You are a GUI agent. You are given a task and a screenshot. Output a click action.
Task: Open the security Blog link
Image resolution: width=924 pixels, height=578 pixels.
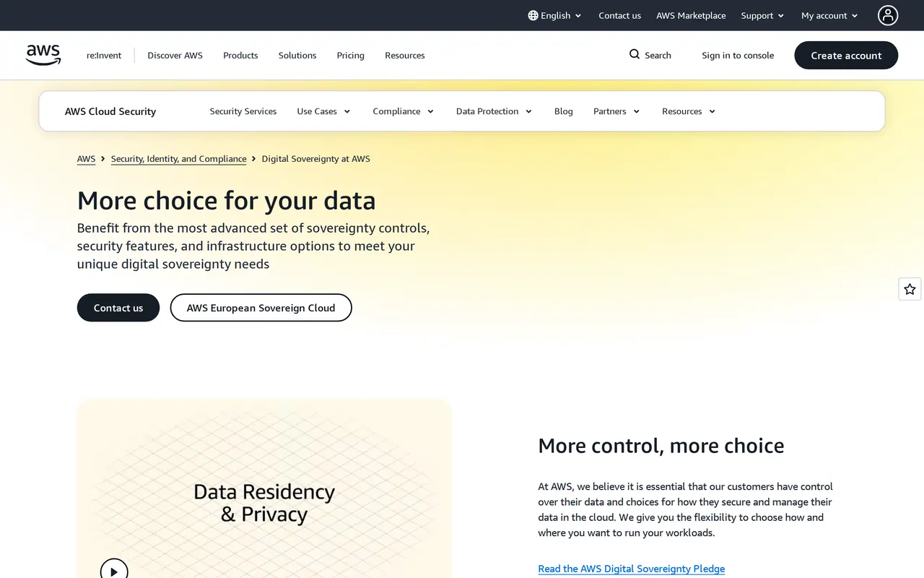(x=564, y=111)
